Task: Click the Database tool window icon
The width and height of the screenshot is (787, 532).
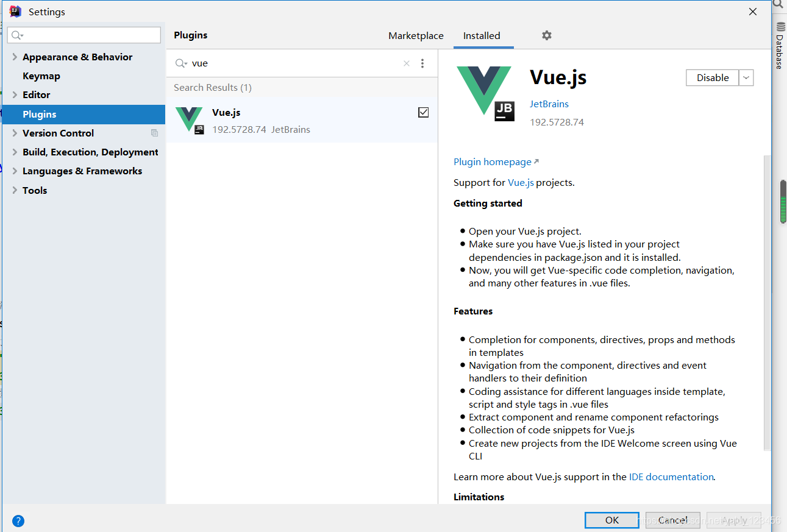Action: pos(780,27)
